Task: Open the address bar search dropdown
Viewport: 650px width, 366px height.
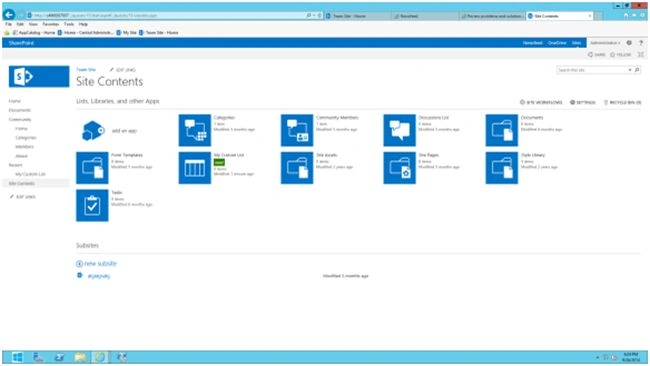Action: click(314, 15)
